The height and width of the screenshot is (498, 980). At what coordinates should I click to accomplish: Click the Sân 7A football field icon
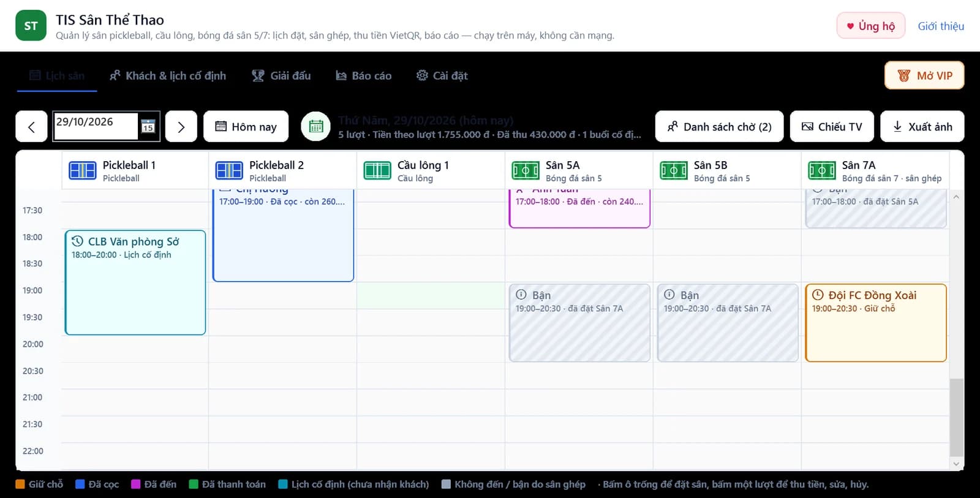tap(822, 170)
